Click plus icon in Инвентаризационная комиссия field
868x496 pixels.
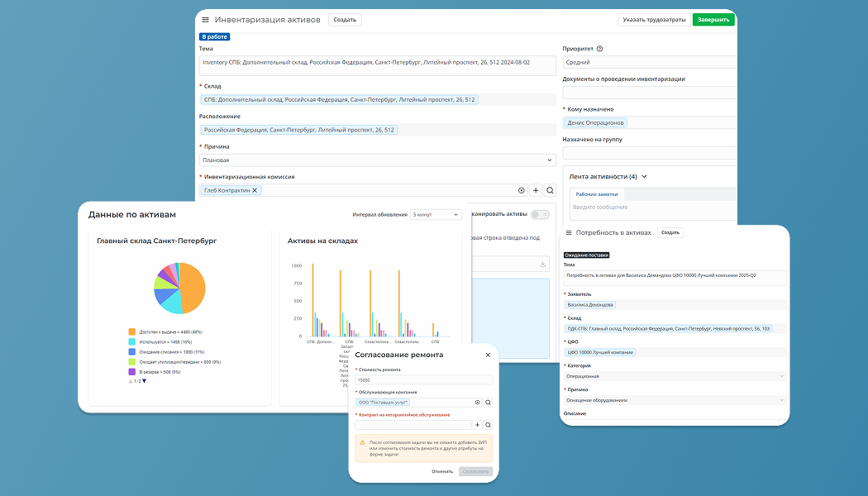point(536,190)
